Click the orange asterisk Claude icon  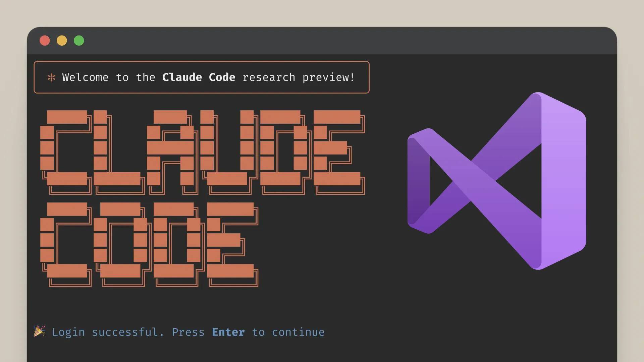pyautogui.click(x=51, y=78)
